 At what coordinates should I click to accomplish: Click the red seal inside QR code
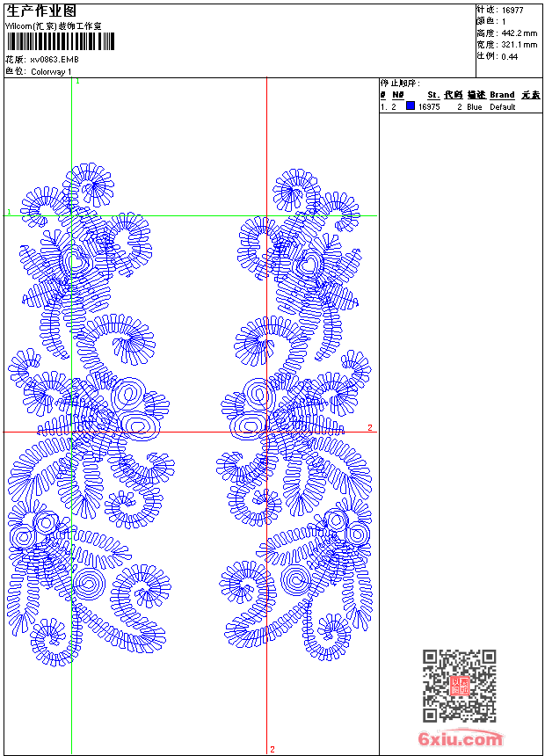pyautogui.click(x=459, y=686)
